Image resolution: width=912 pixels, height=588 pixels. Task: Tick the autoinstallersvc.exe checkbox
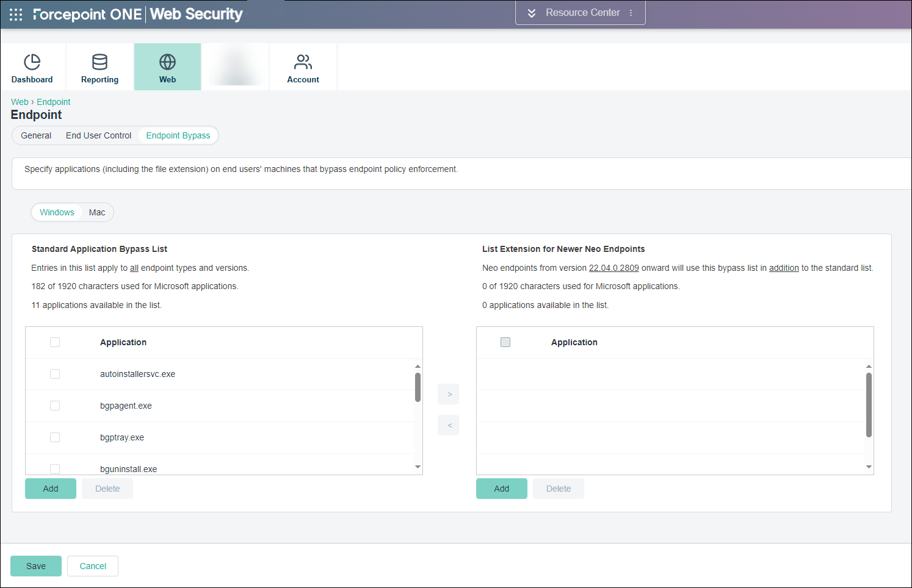point(55,374)
